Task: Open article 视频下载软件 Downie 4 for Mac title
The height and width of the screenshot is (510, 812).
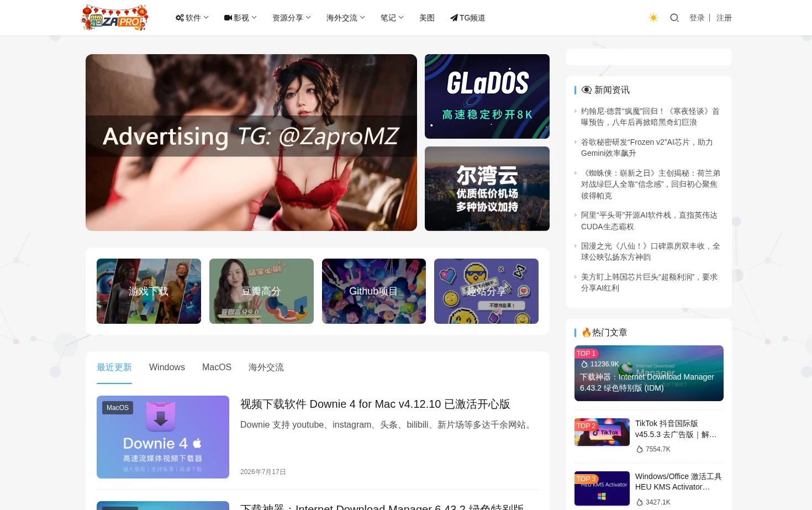Action: tap(375, 404)
